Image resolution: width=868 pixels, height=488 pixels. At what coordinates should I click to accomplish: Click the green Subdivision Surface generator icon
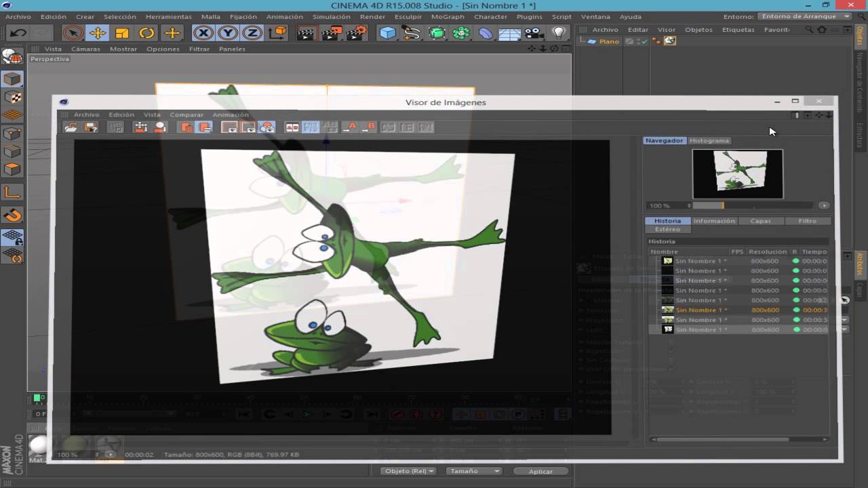[x=437, y=33]
